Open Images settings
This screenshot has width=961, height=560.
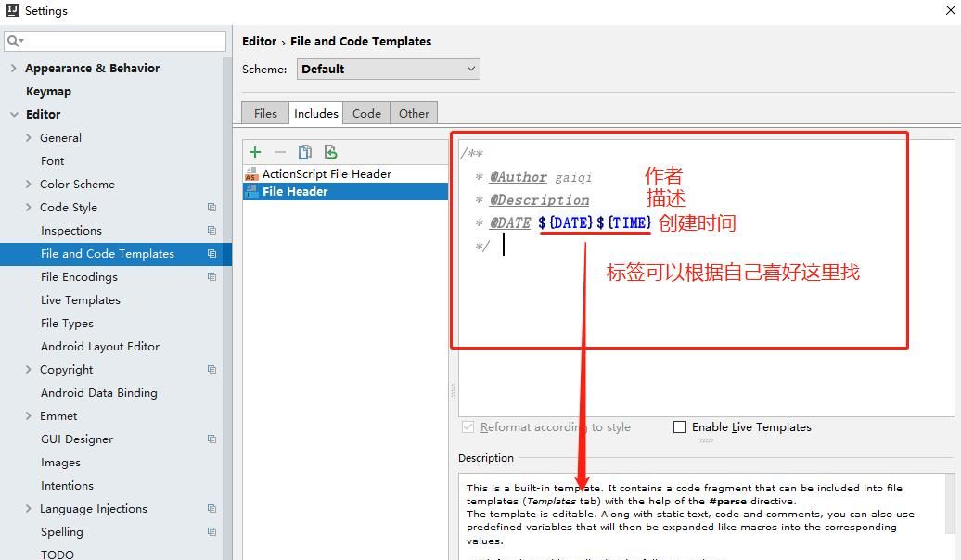(60, 463)
